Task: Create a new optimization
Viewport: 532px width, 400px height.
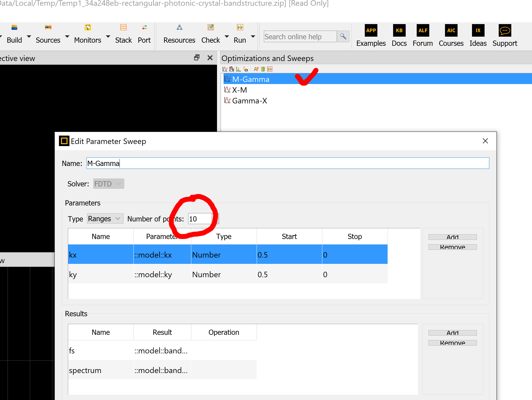Action: 231,69
